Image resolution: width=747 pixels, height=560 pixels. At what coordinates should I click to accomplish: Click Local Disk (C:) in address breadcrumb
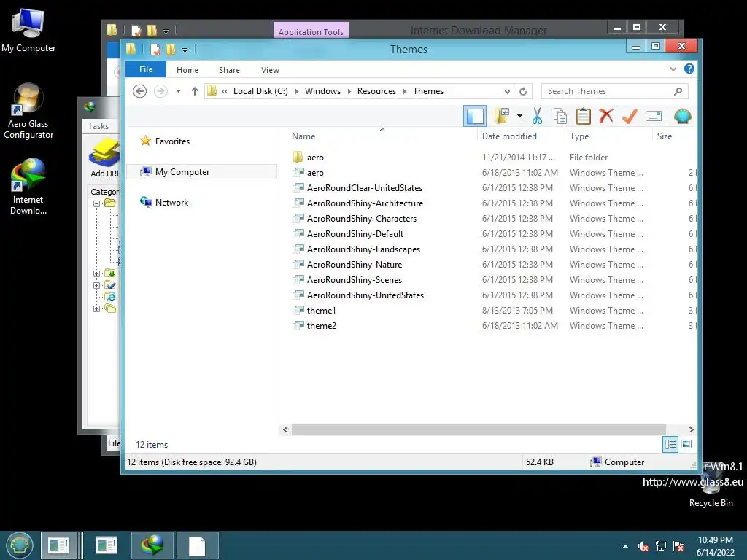click(x=260, y=91)
